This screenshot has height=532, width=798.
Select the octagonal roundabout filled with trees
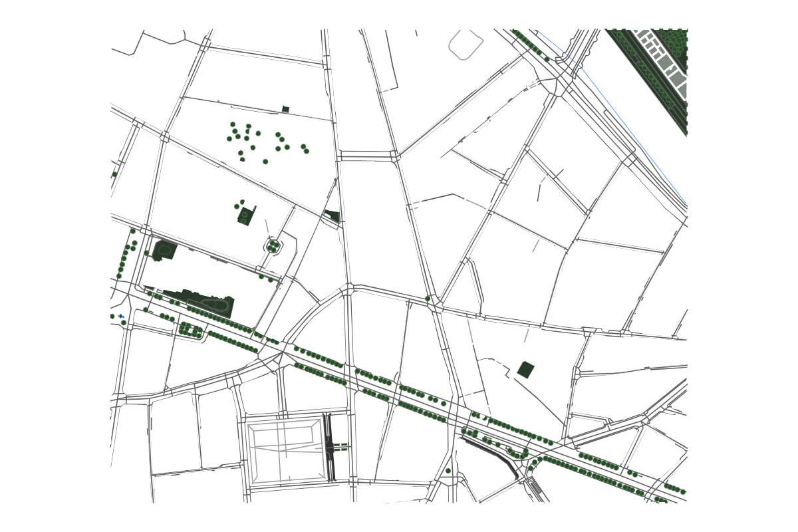(x=273, y=247)
